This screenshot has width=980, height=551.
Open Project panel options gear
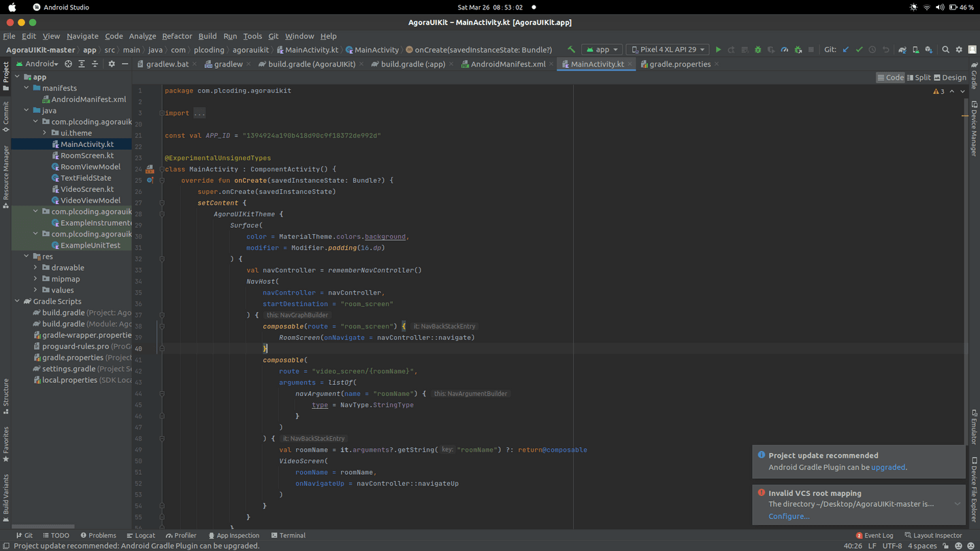click(112, 64)
